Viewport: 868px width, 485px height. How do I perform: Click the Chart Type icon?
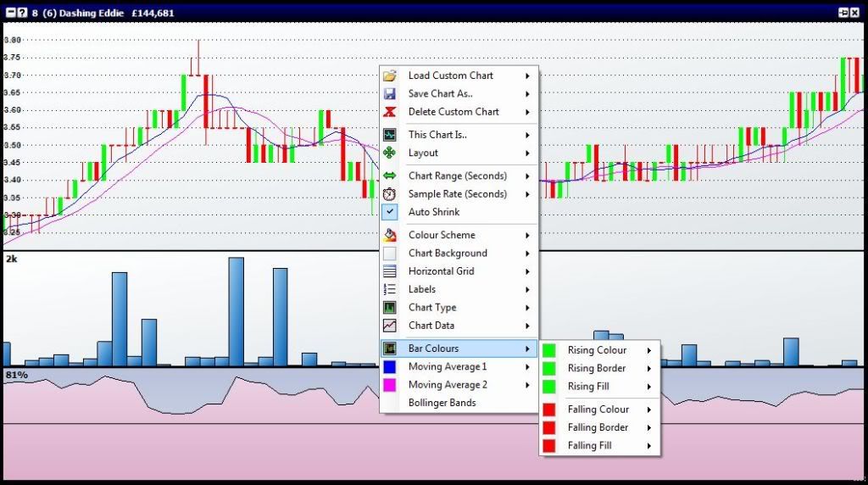click(x=390, y=307)
